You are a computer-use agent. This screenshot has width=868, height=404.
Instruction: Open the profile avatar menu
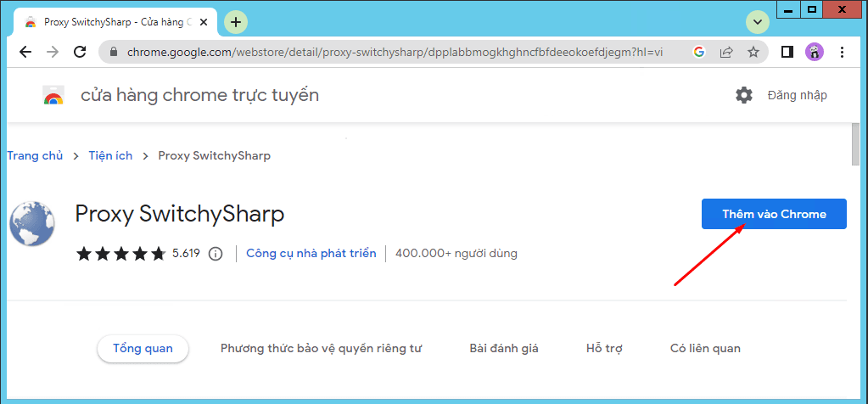[815, 52]
